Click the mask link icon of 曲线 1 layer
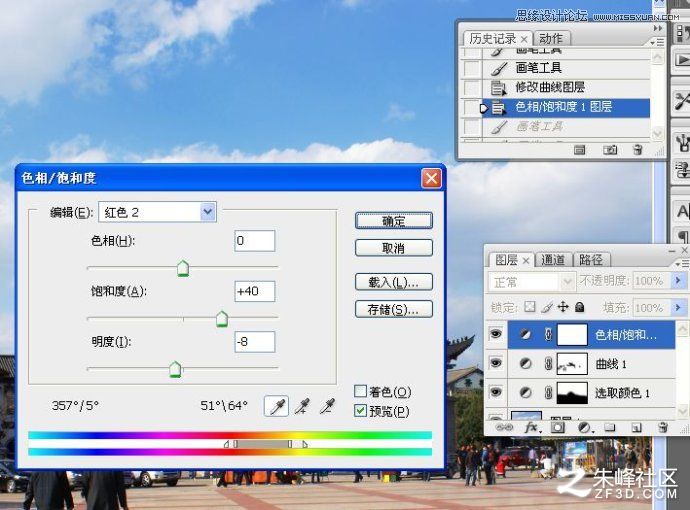This screenshot has height=510, width=690. tap(548, 364)
